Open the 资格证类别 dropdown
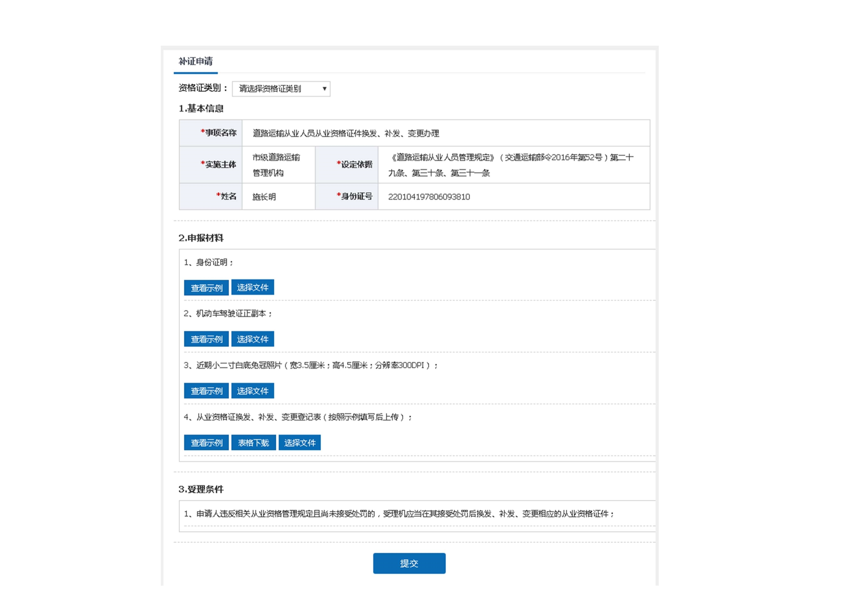This screenshot has height=614, width=868. pyautogui.click(x=281, y=89)
